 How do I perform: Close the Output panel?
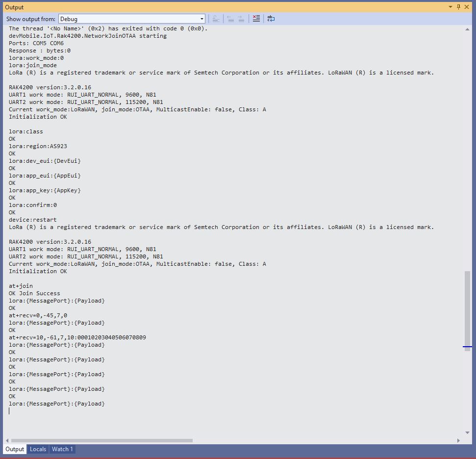[468, 7]
